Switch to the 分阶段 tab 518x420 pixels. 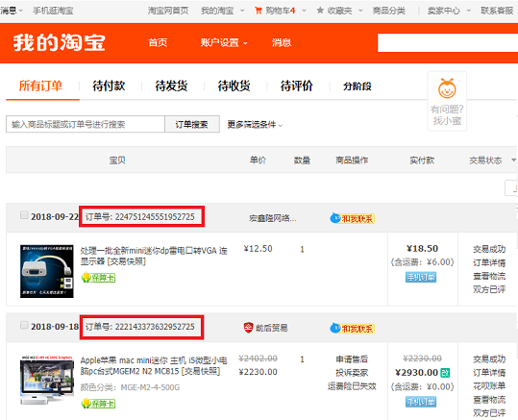(x=358, y=86)
